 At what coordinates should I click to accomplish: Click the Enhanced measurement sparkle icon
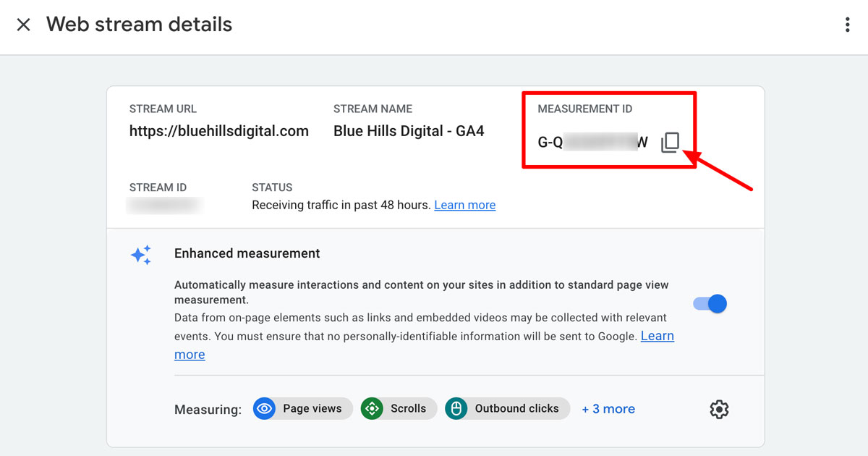coord(141,255)
